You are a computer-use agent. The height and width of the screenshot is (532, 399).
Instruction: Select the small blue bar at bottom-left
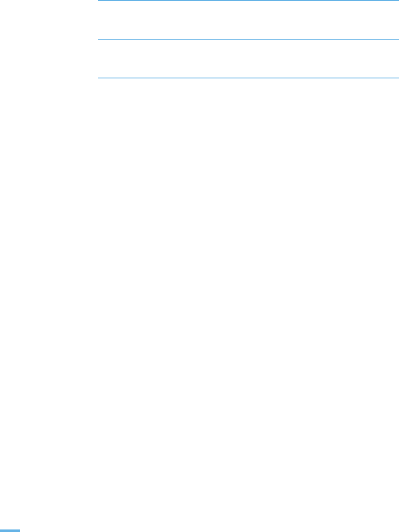coord(10,530)
